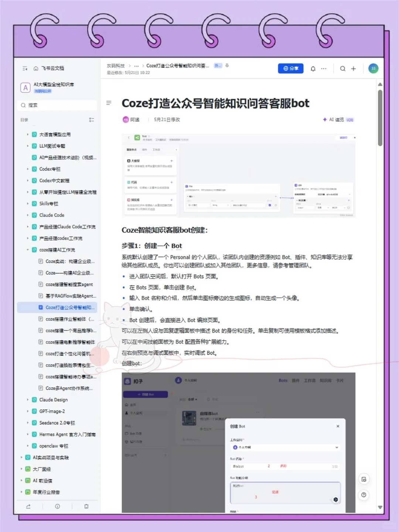Click the search magnifier in the header
This screenshot has width=399, height=532.
(x=343, y=69)
